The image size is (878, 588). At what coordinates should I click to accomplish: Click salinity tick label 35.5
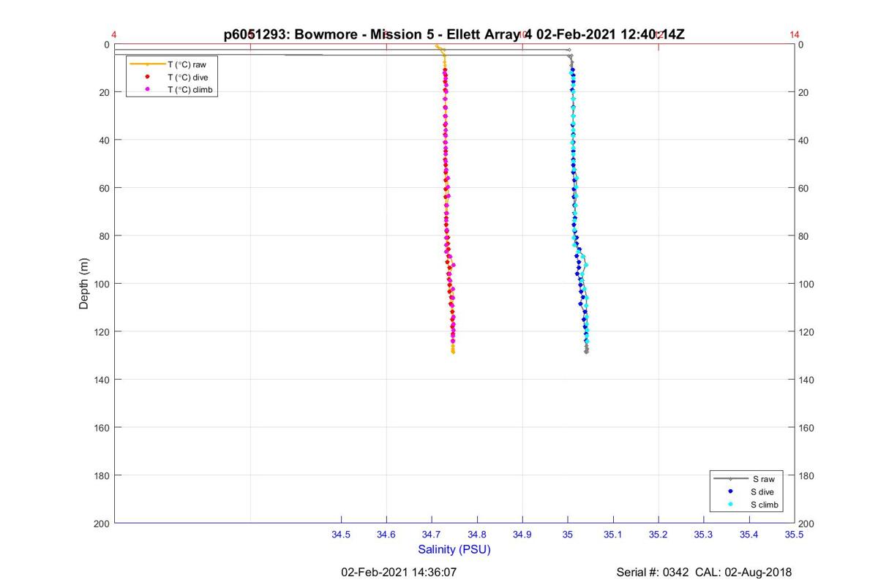pyautogui.click(x=795, y=535)
